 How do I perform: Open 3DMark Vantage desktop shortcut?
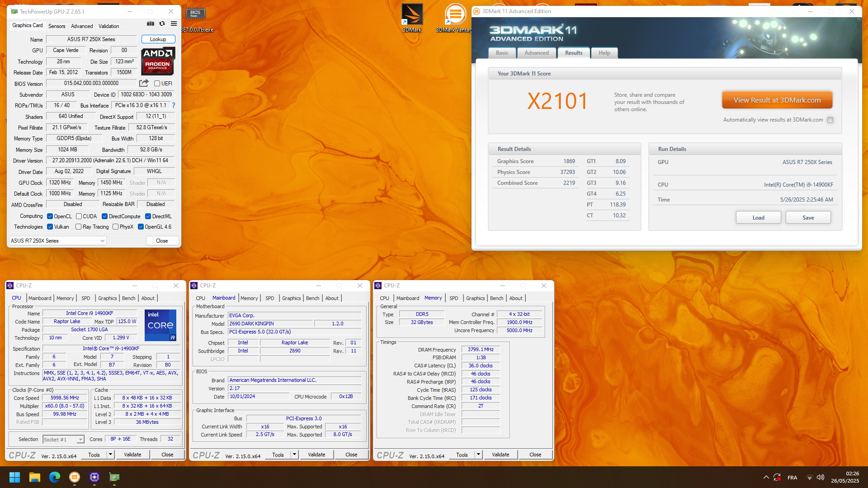(454, 18)
